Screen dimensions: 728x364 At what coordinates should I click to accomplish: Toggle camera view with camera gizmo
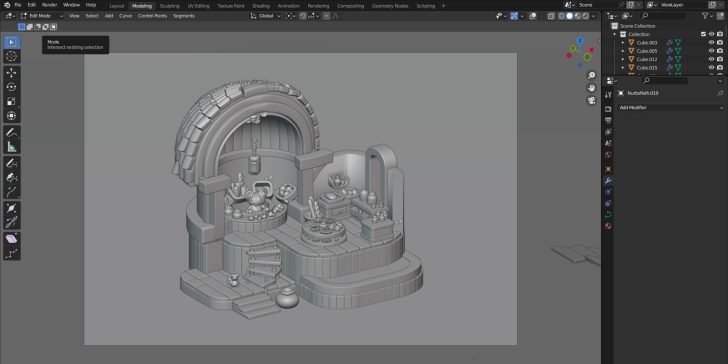point(592,100)
